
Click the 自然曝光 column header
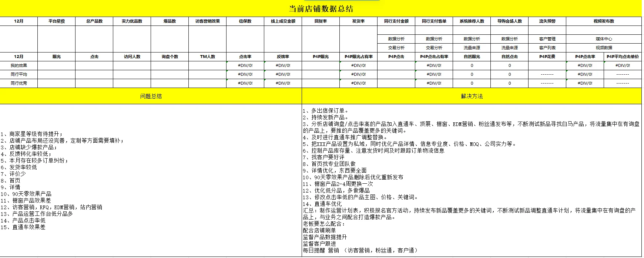(x=472, y=57)
